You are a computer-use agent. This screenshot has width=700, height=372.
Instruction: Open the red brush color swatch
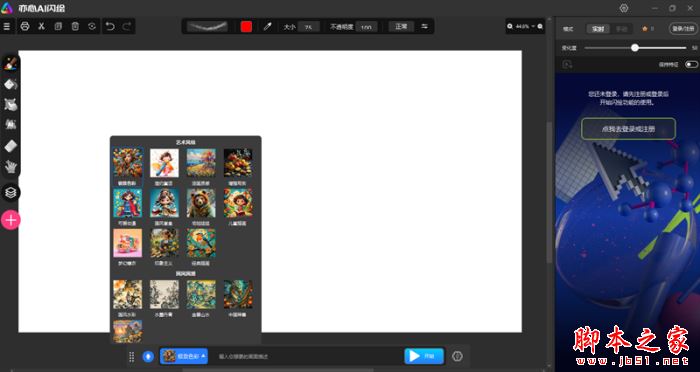coord(246,27)
